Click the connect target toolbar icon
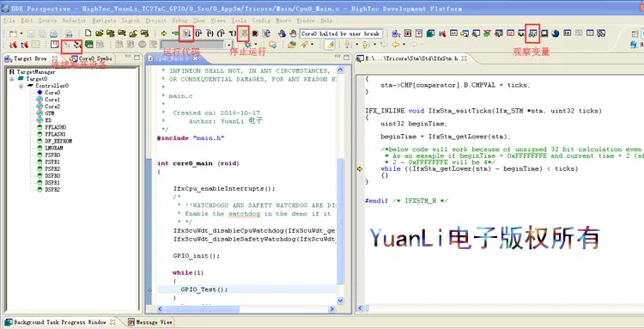This screenshot has width=644, height=329. click(66, 45)
